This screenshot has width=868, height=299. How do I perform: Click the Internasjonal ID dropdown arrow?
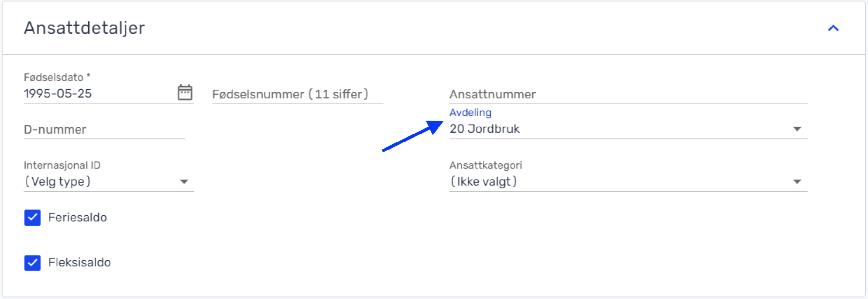point(184,182)
